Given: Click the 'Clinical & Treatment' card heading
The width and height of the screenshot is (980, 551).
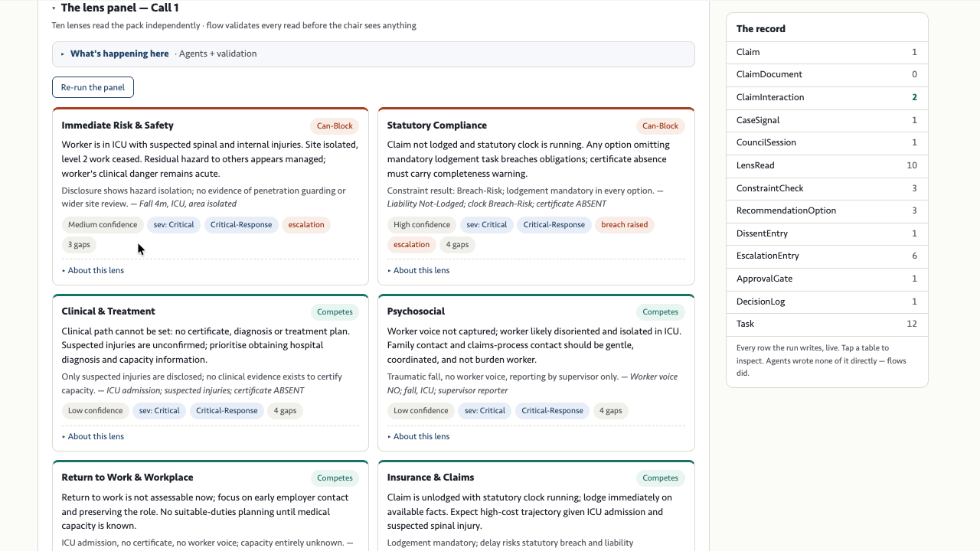Looking at the screenshot, I should (x=109, y=311).
